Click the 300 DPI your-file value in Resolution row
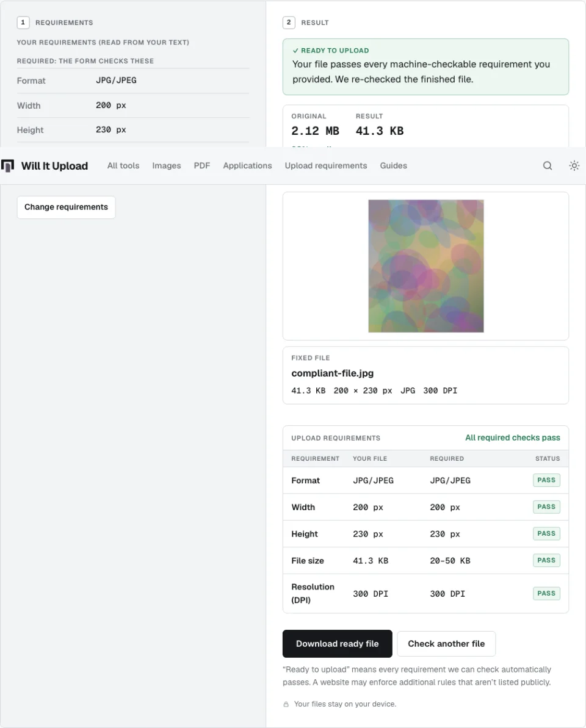The image size is (586, 728). (x=371, y=594)
